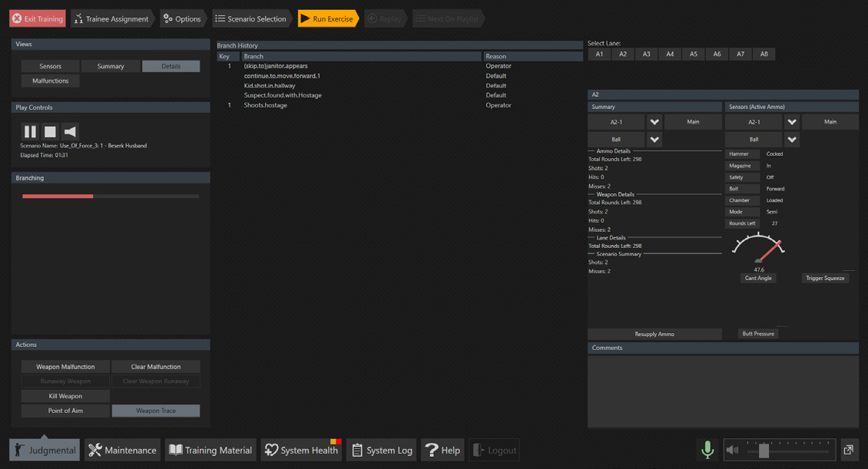Switch to the Sensors view
868x469 pixels.
click(50, 66)
